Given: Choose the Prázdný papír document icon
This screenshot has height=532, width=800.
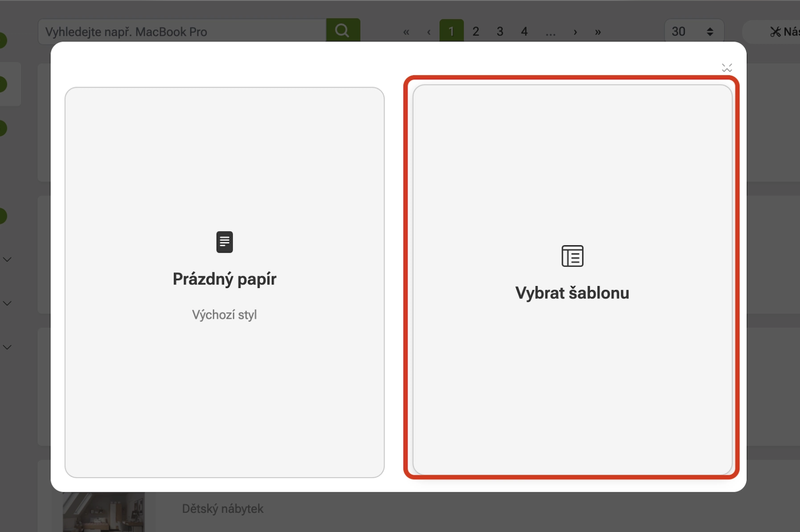Looking at the screenshot, I should click(x=224, y=242).
